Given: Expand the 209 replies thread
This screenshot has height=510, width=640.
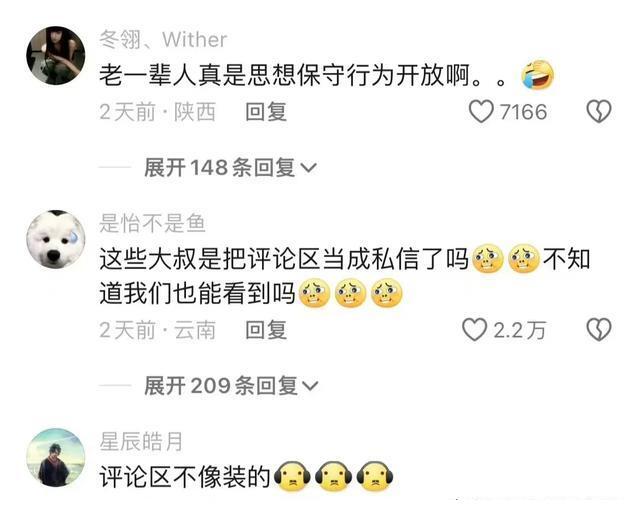Looking at the screenshot, I should point(231,386).
